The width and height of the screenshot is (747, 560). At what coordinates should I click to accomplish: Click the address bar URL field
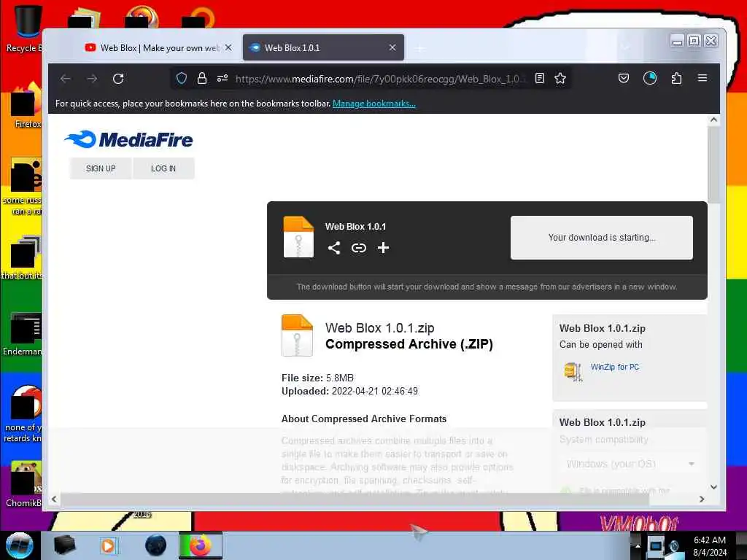[x=381, y=79]
